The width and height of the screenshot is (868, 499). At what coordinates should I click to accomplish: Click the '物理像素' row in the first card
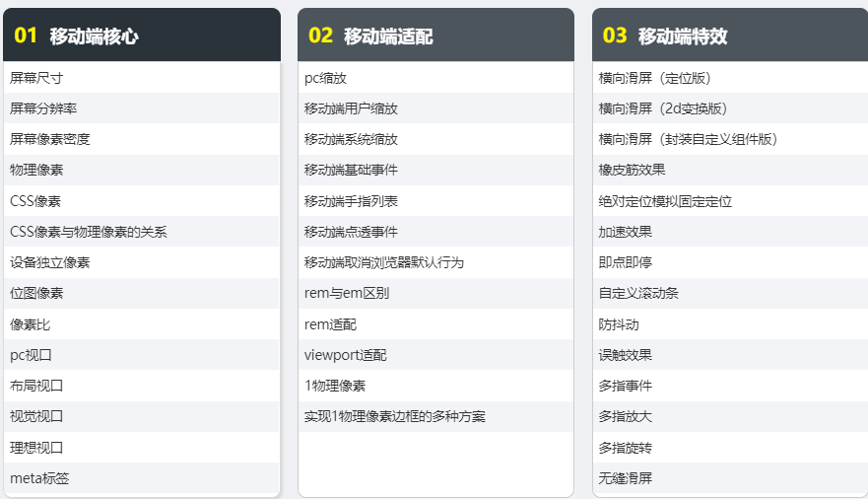(142, 170)
